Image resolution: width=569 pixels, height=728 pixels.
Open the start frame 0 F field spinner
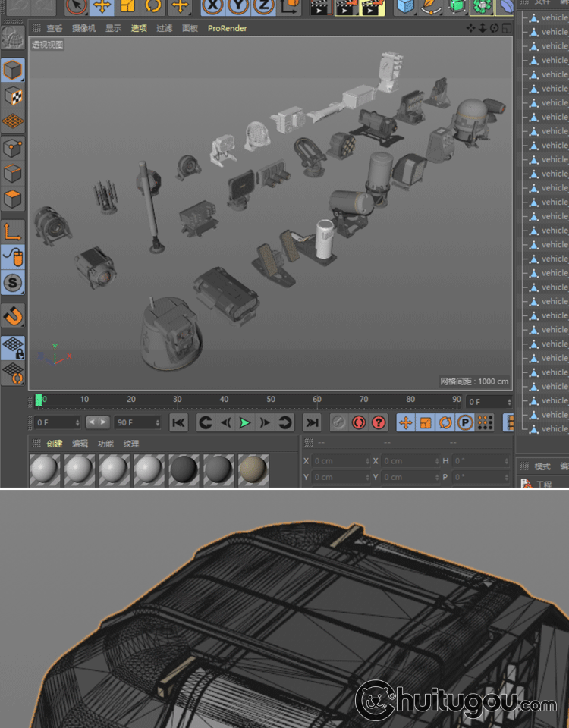[77, 422]
